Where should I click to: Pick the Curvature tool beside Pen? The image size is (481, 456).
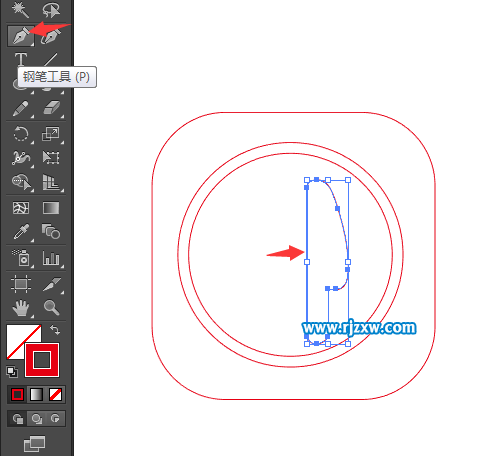pos(51,36)
